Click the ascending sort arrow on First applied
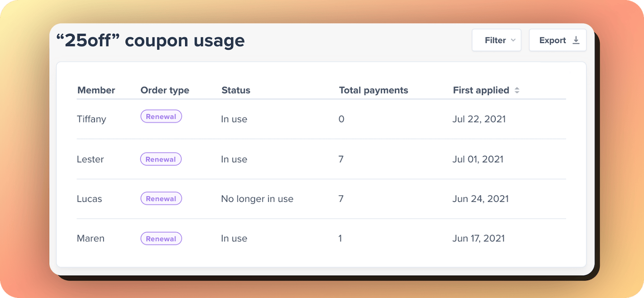Image resolution: width=644 pixels, height=298 pixels. (517, 88)
